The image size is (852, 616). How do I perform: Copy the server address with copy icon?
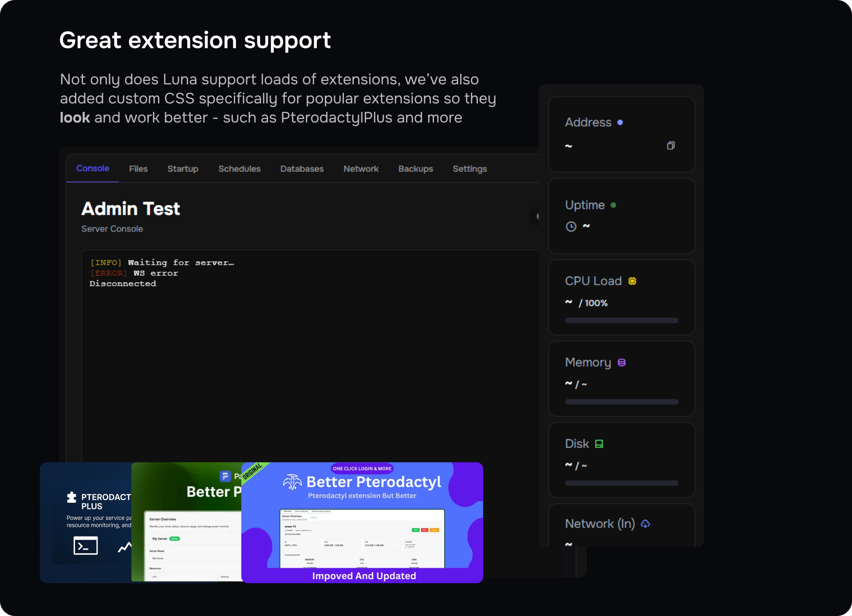click(x=671, y=146)
